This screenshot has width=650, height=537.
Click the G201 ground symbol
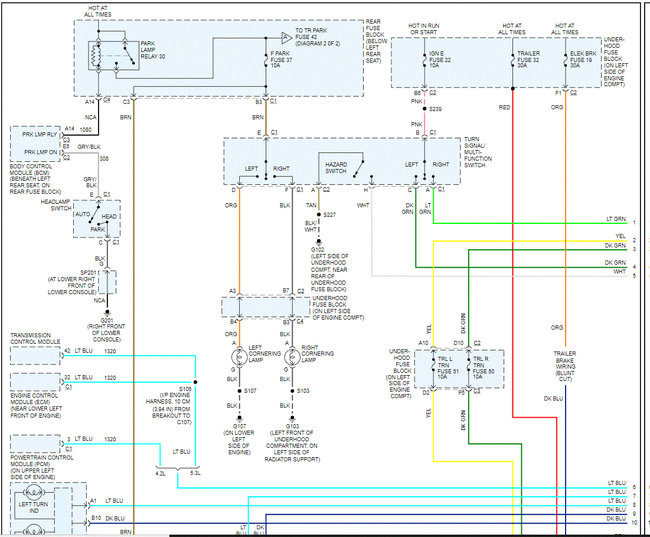click(x=107, y=312)
